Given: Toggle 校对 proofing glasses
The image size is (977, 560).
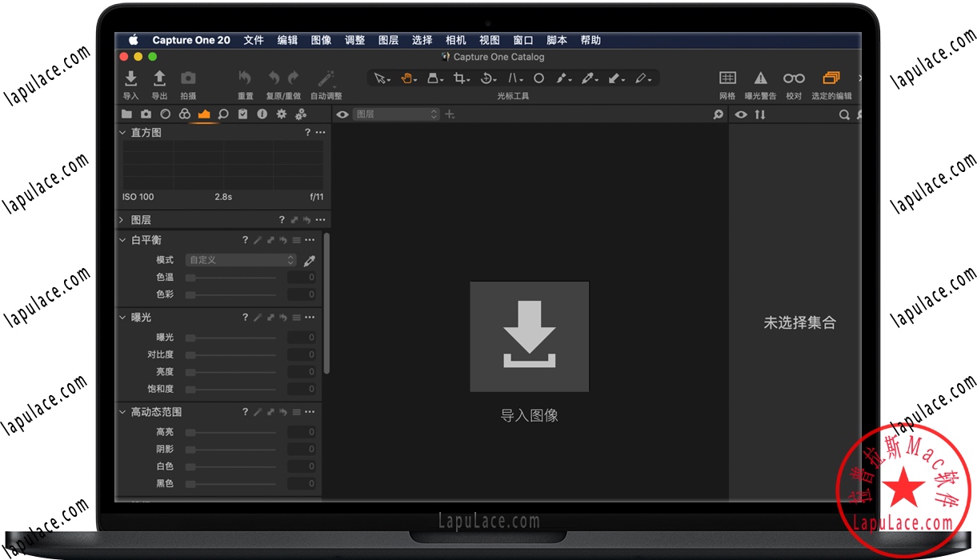Looking at the screenshot, I should click(x=794, y=78).
